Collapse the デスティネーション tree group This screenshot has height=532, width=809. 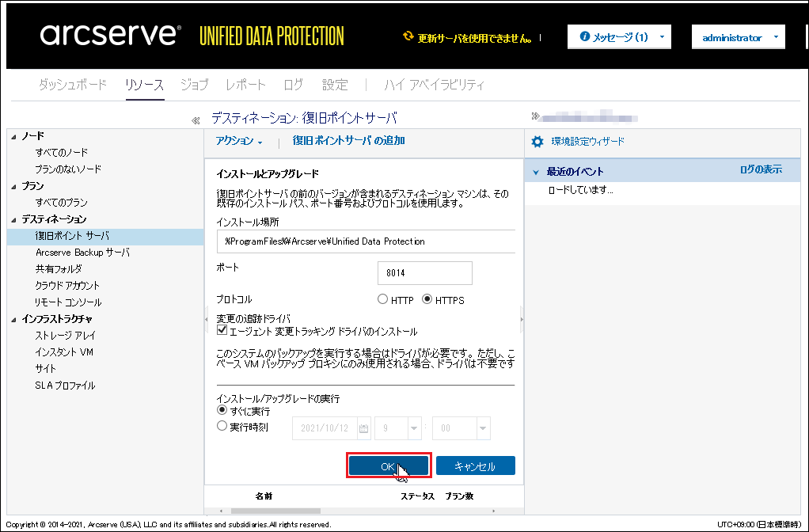click(14, 220)
